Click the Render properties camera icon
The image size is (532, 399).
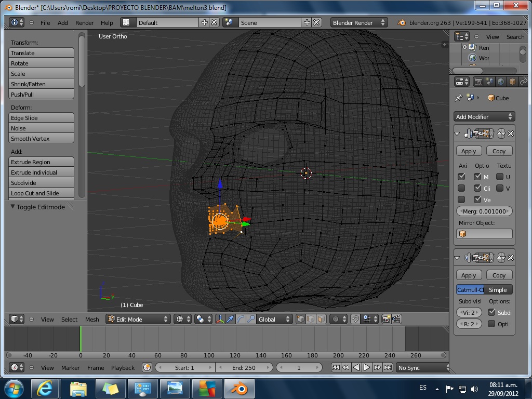click(x=478, y=82)
